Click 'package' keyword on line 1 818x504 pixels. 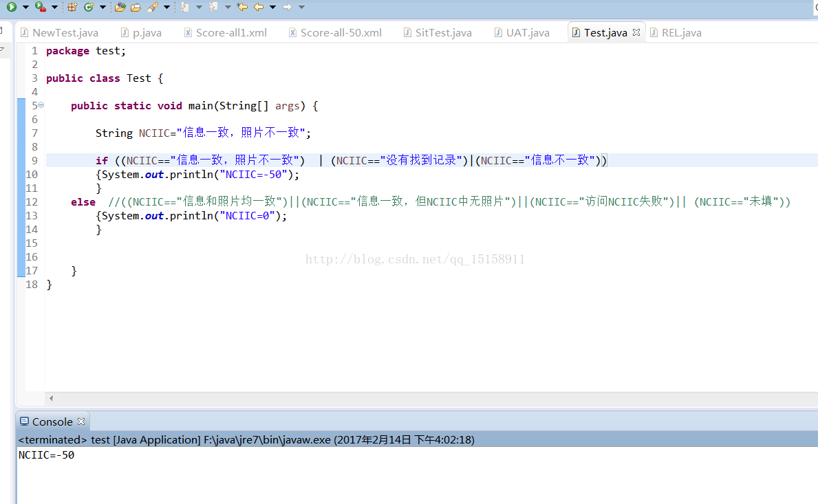pyautogui.click(x=68, y=51)
